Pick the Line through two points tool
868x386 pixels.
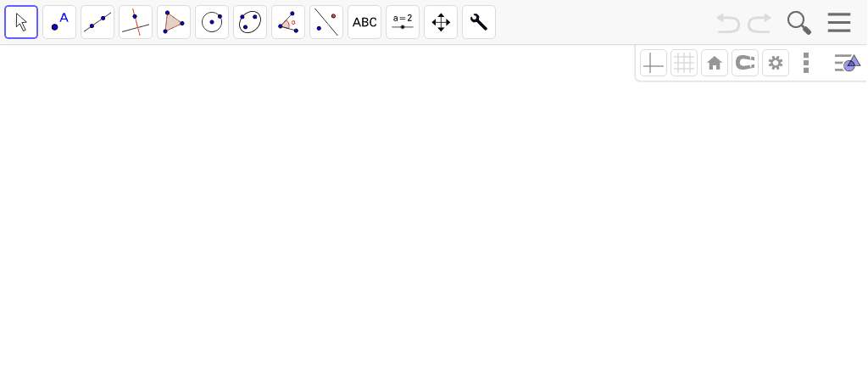97,22
